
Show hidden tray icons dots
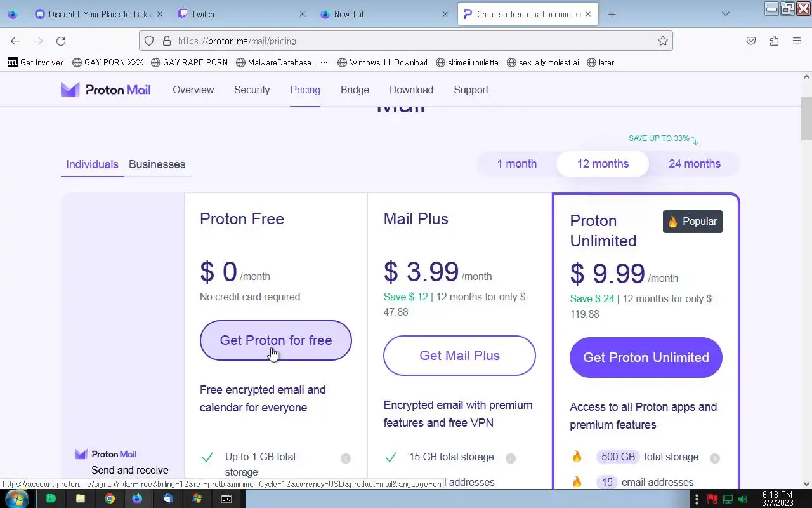click(x=697, y=499)
